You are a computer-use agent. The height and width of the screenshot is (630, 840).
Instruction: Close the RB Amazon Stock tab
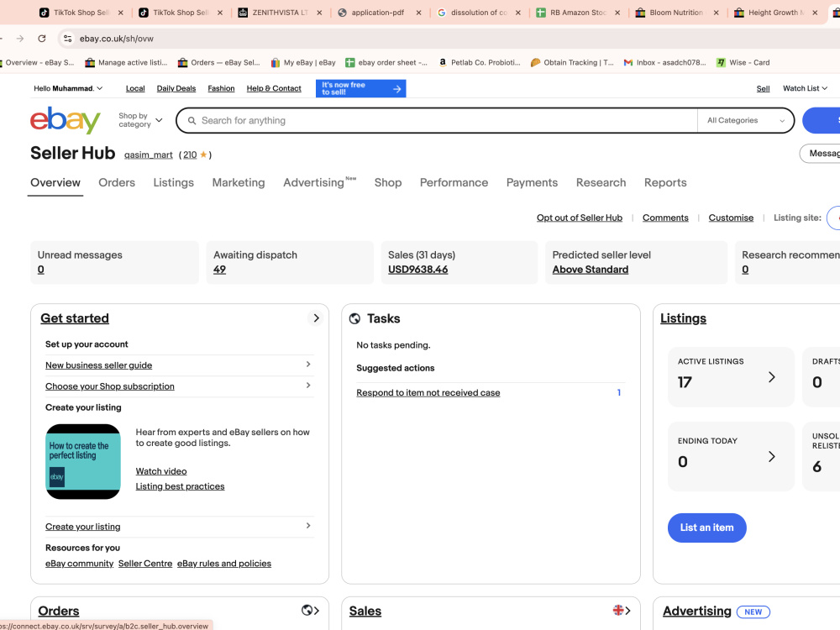pyautogui.click(x=617, y=13)
